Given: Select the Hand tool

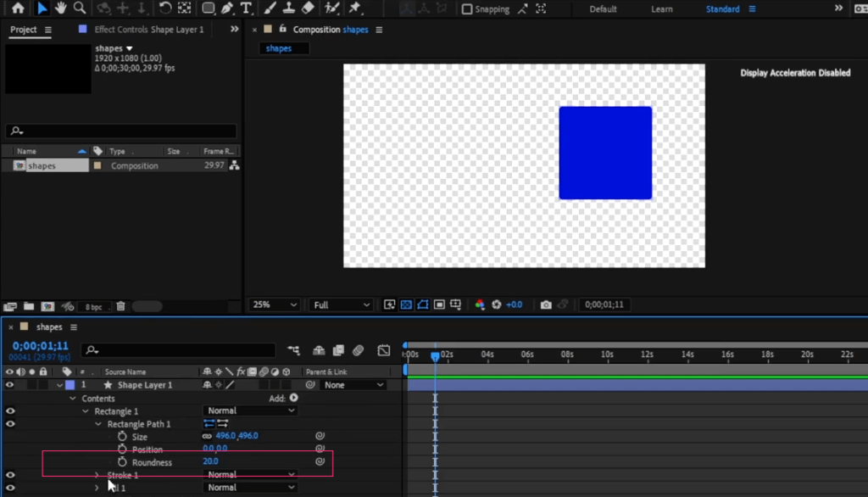Looking at the screenshot, I should click(60, 8).
